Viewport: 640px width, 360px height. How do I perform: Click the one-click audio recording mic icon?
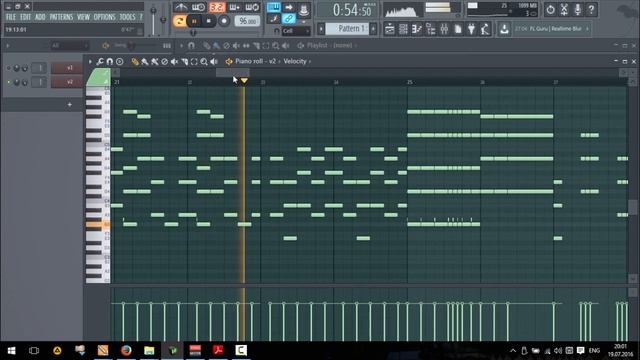pos(577,9)
